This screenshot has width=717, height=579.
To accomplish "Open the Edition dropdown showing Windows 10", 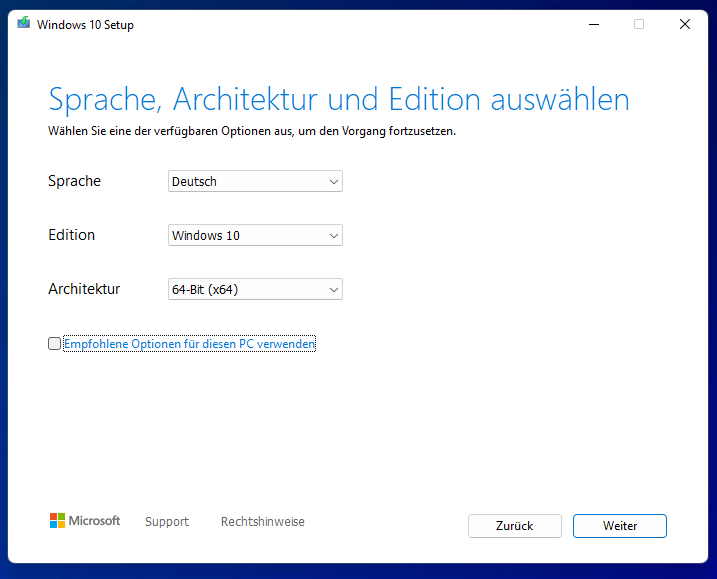I will click(x=255, y=235).
